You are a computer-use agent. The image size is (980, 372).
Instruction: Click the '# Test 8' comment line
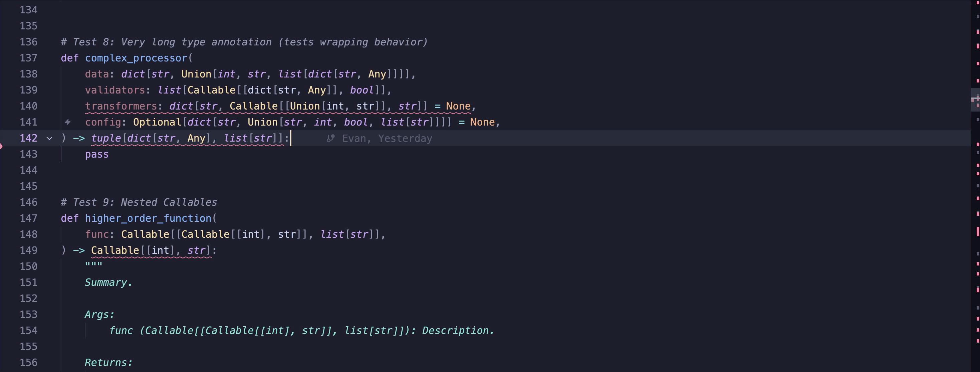244,42
